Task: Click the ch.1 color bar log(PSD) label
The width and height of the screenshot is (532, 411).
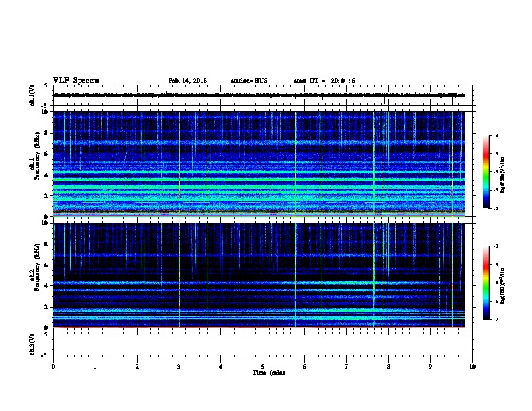Action: (x=502, y=175)
